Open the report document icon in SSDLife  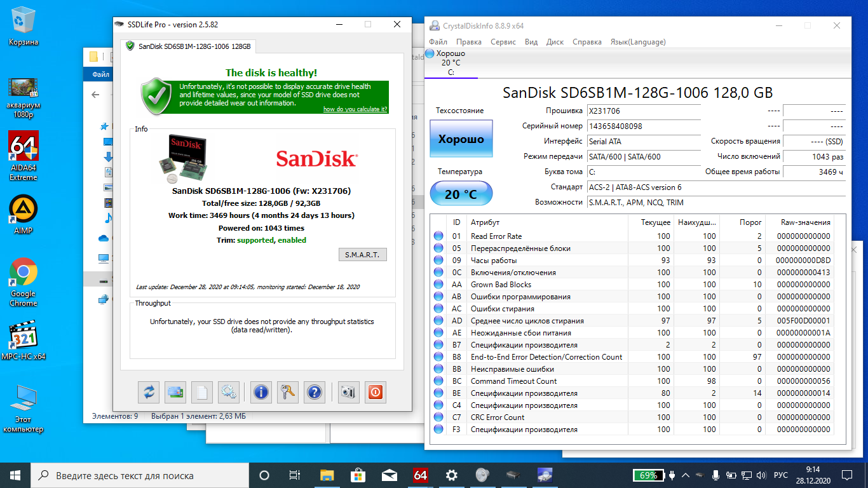[202, 392]
